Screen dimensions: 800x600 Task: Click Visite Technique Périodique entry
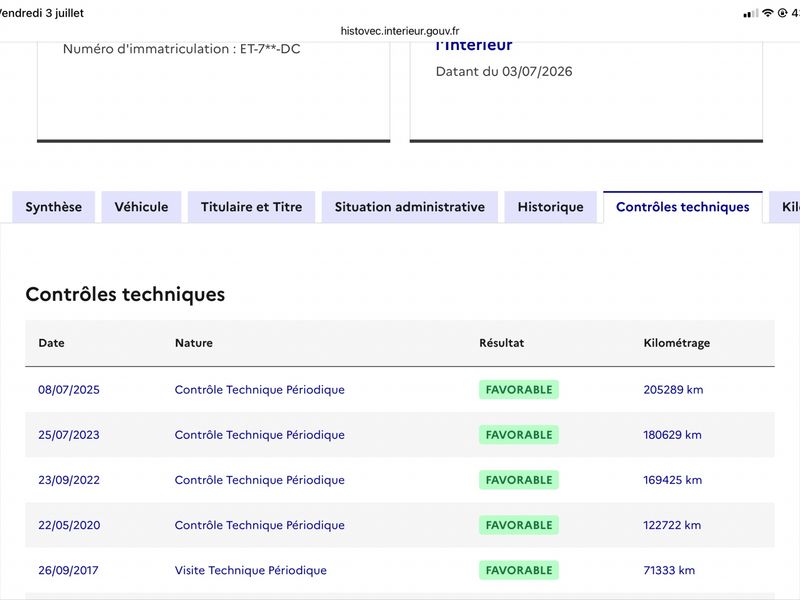pos(251,570)
